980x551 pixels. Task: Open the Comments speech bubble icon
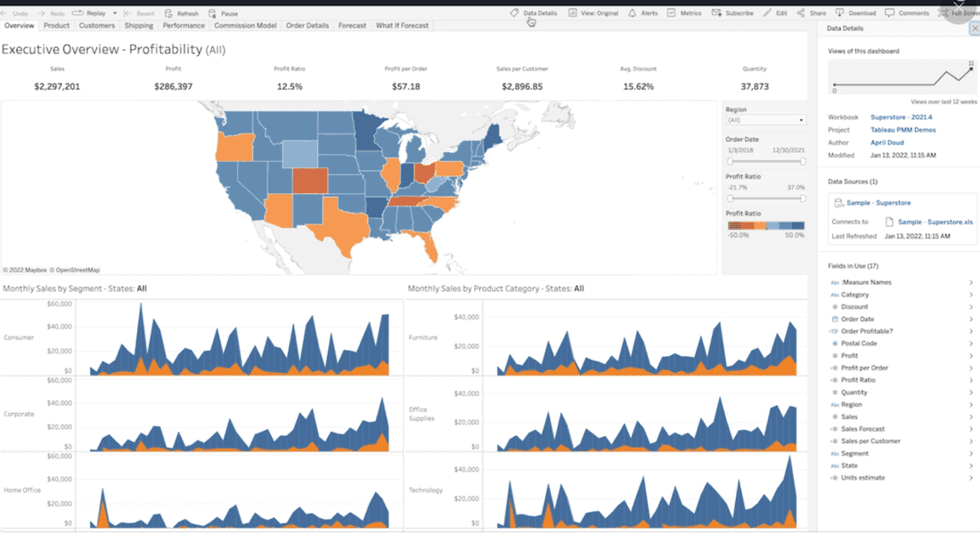pos(890,13)
